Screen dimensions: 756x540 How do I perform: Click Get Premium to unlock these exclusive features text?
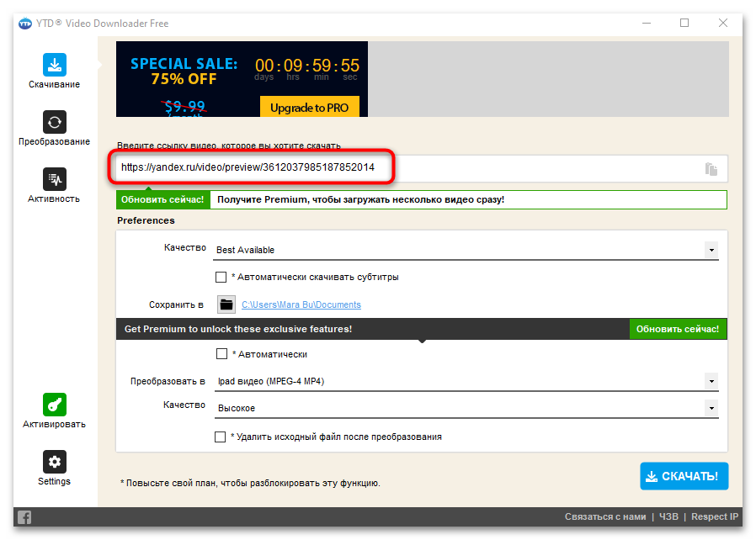coord(238,329)
